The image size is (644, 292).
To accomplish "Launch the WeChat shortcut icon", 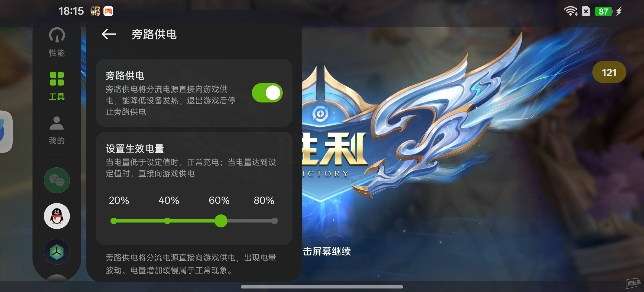I will (x=57, y=180).
